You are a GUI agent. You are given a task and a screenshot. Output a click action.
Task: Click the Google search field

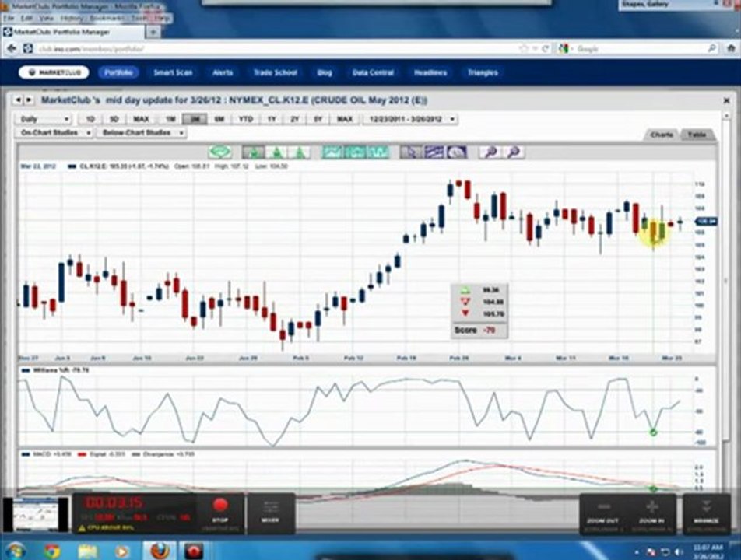(638, 48)
